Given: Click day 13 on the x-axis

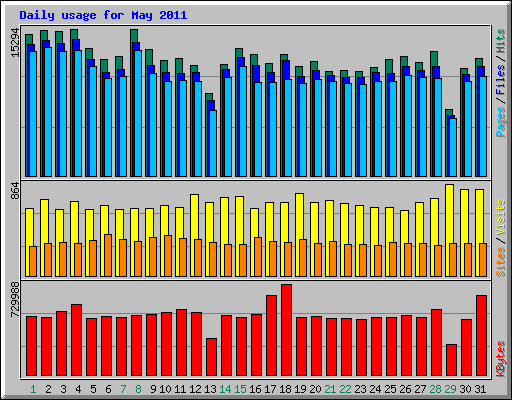Looking at the screenshot, I should [x=210, y=389].
